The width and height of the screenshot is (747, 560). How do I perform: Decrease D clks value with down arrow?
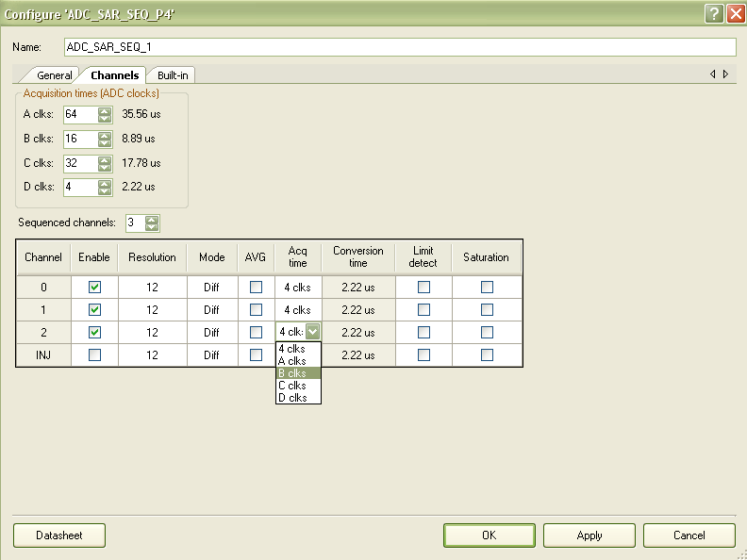coord(105,190)
